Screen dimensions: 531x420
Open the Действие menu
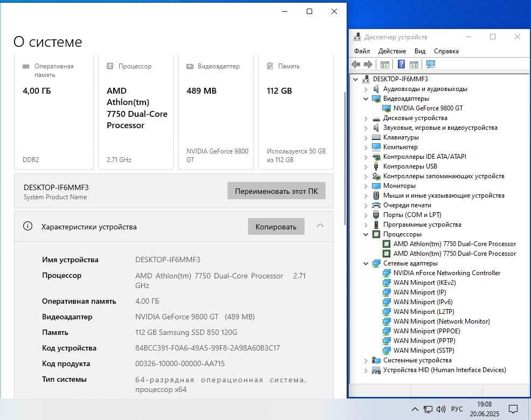tap(392, 51)
